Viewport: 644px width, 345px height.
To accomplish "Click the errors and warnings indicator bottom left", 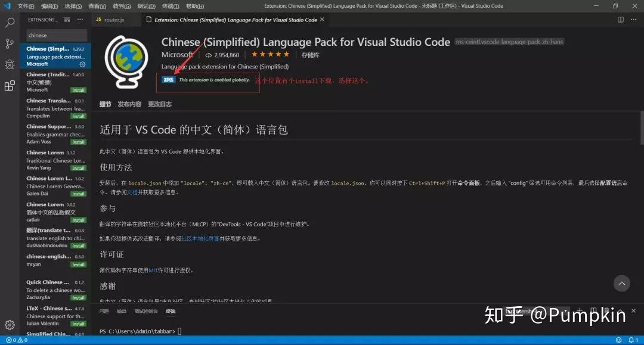I will point(18,341).
